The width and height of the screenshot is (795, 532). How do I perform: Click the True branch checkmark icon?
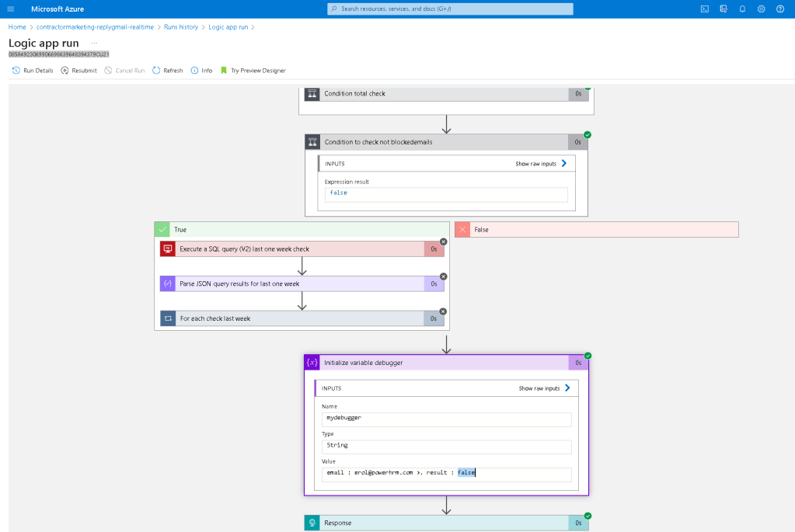162,230
